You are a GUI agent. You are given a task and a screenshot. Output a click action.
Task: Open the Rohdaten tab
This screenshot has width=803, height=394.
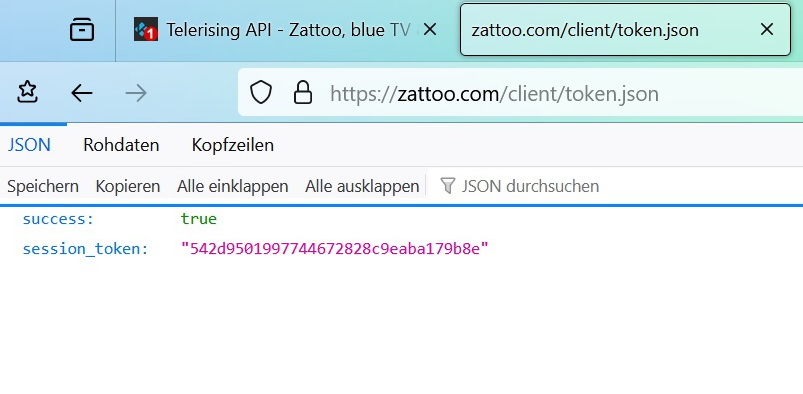(121, 145)
